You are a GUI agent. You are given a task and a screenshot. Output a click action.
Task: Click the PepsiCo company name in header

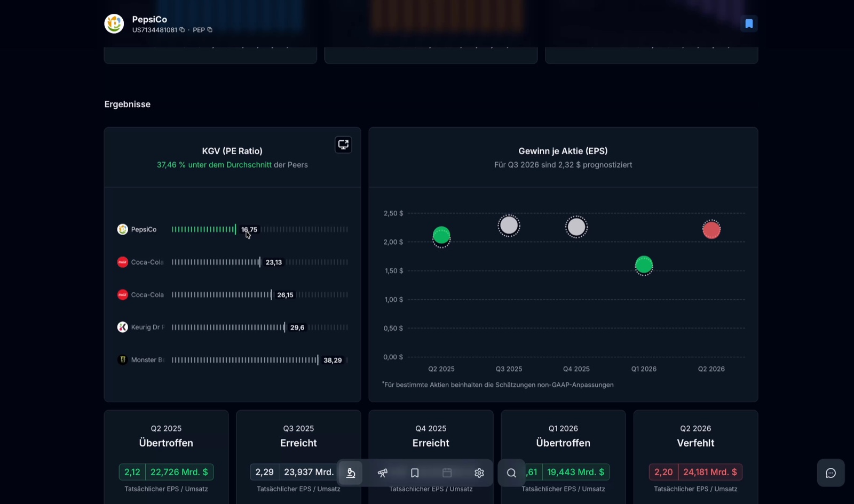pyautogui.click(x=149, y=19)
